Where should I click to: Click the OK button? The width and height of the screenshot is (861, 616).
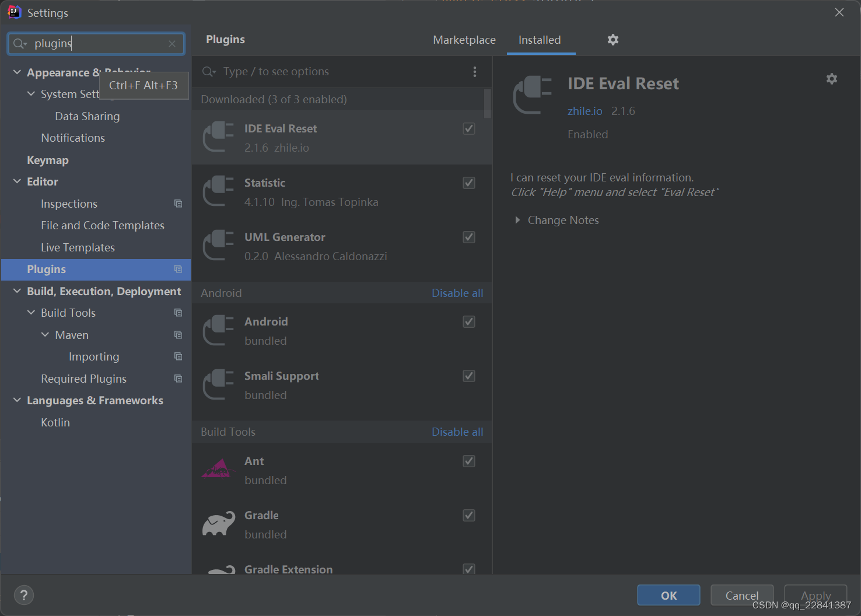pyautogui.click(x=668, y=595)
